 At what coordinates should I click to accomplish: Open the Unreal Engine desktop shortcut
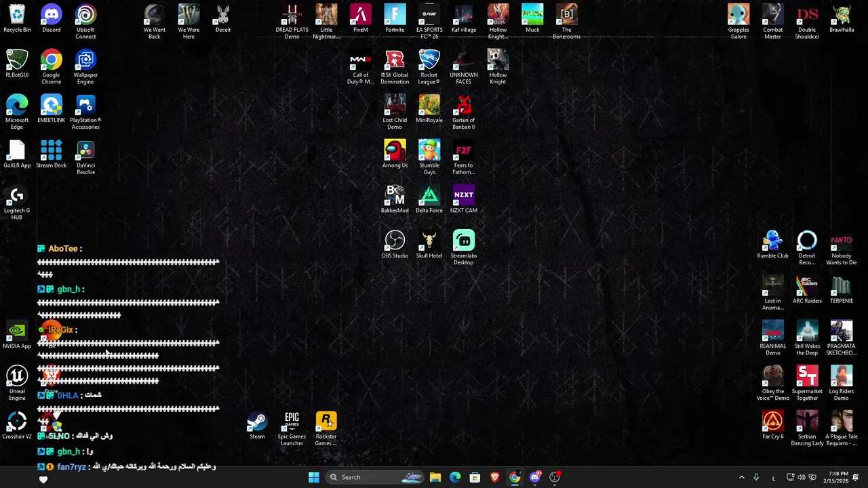[17, 383]
